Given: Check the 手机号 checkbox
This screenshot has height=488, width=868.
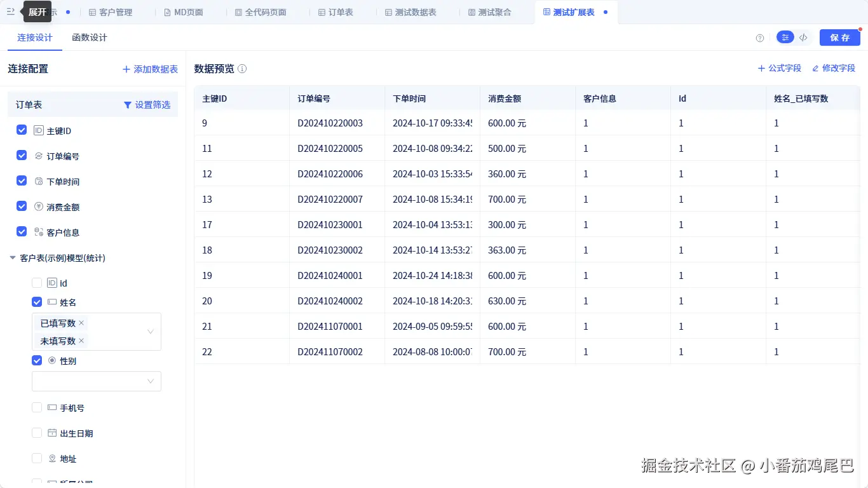Looking at the screenshot, I should (x=37, y=407).
